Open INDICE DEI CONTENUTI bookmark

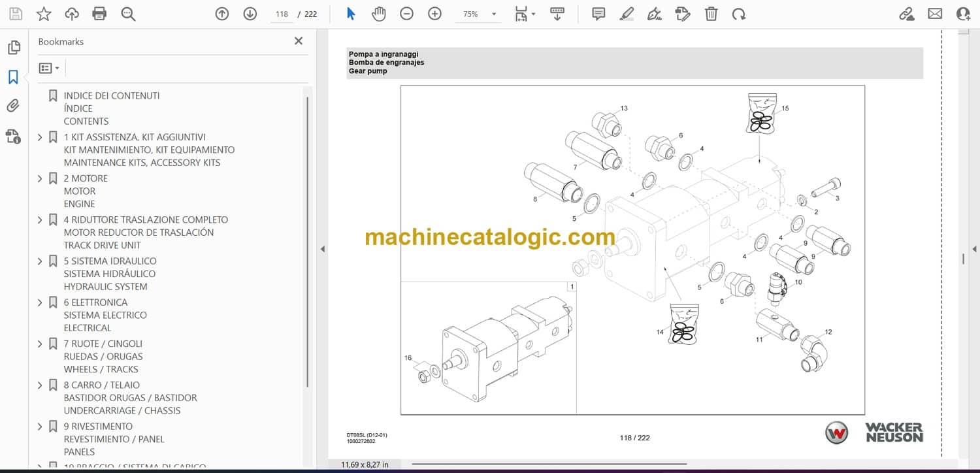pyautogui.click(x=111, y=95)
